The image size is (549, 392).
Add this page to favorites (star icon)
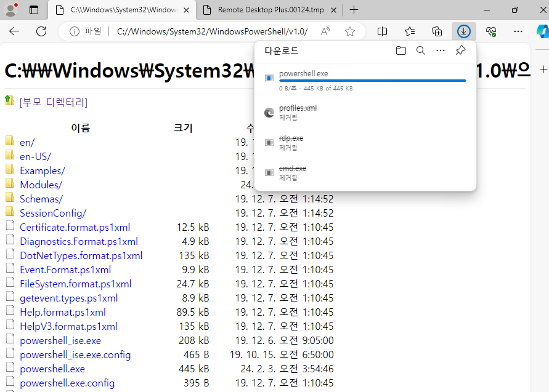(350, 31)
